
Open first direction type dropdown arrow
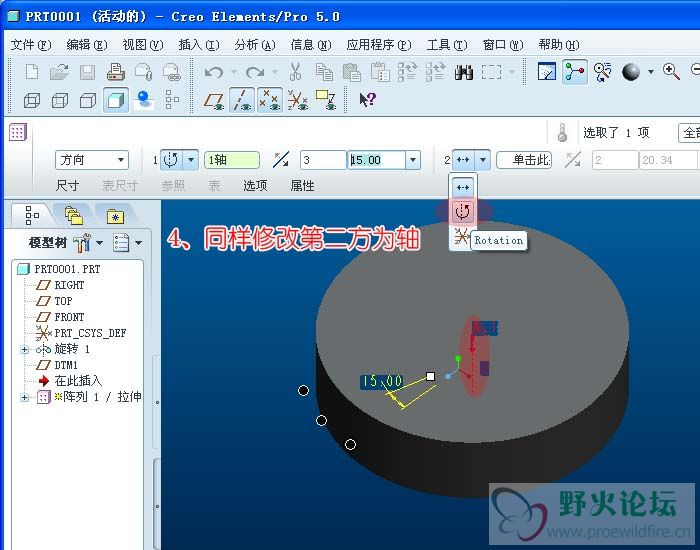[191, 159]
